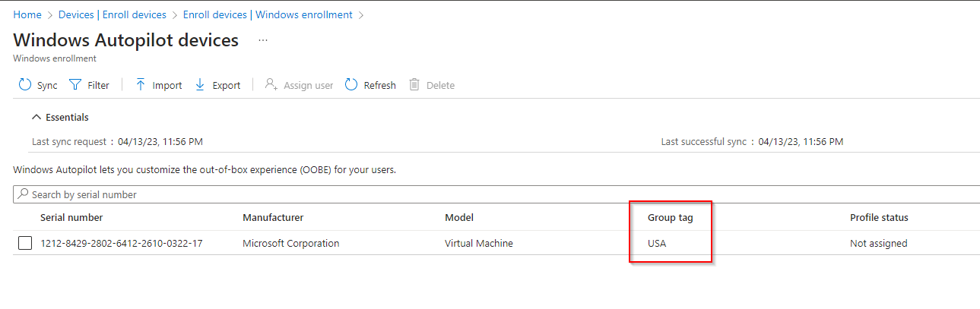Open the device serial number row entry
Viewport: 980px width, 309px height.
(x=121, y=244)
